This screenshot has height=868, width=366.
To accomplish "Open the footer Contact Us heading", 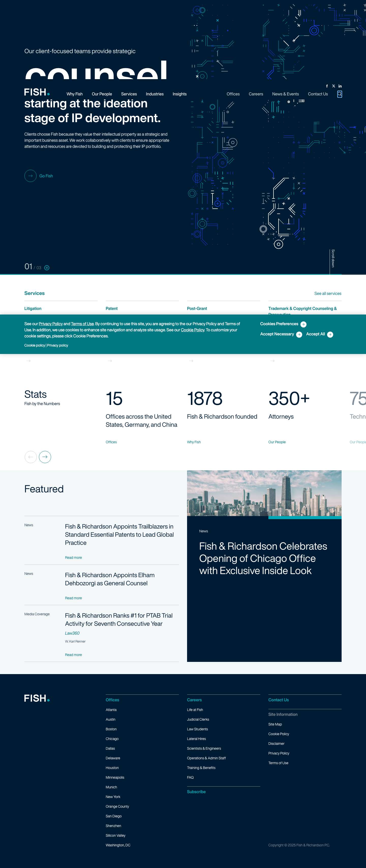I will tap(279, 700).
